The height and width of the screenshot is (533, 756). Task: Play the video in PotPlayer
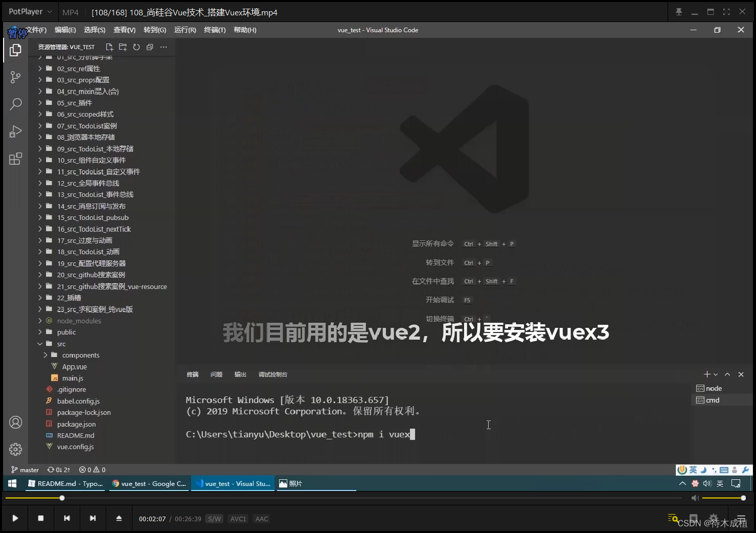pos(15,518)
